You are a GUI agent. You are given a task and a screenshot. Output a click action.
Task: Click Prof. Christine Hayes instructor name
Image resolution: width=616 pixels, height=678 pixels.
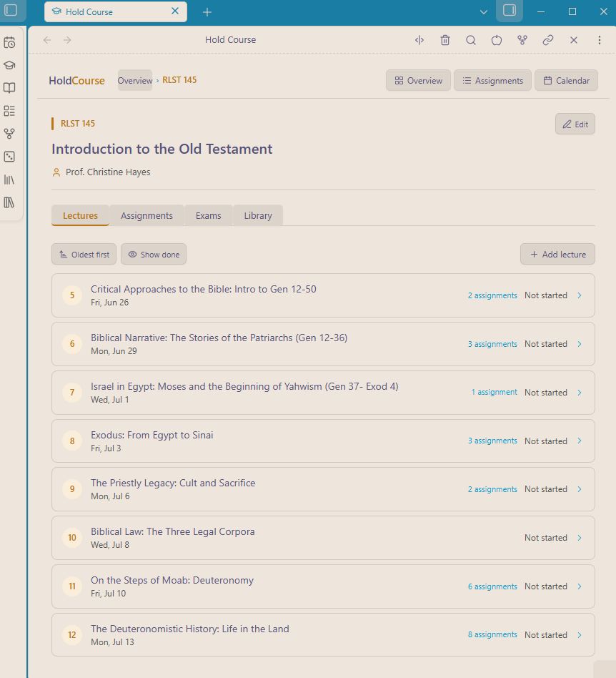108,172
